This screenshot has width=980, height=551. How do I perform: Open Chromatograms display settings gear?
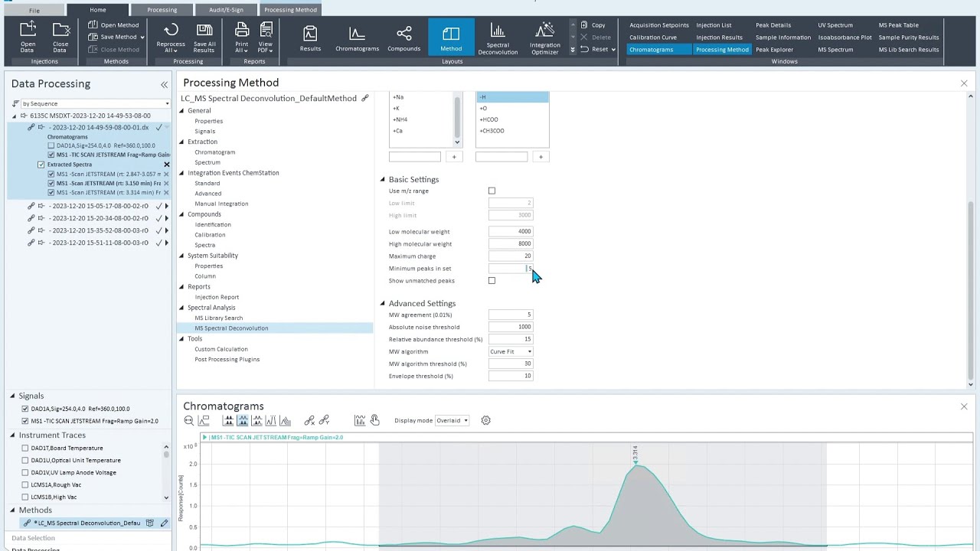pos(485,420)
